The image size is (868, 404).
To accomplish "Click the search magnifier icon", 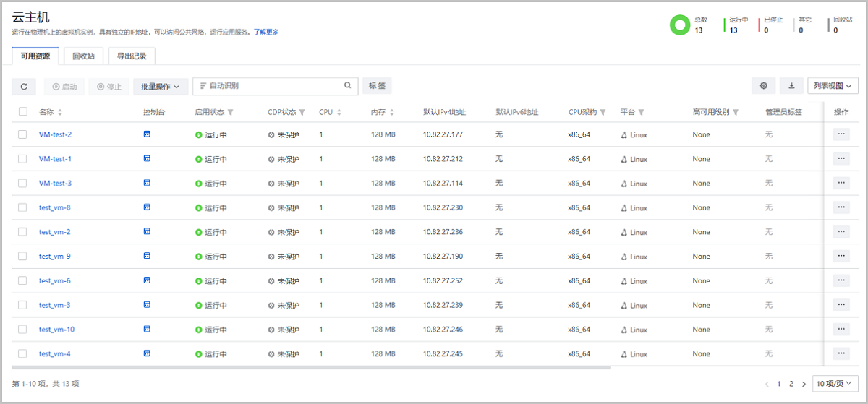I will [348, 86].
